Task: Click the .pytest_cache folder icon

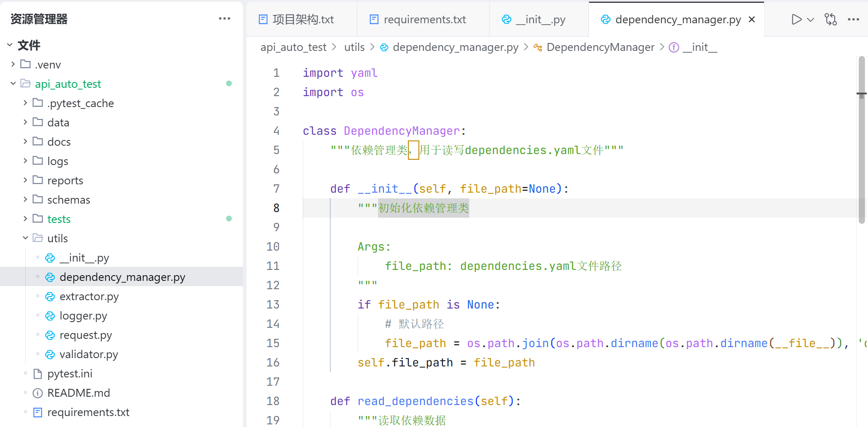Action: (x=38, y=103)
